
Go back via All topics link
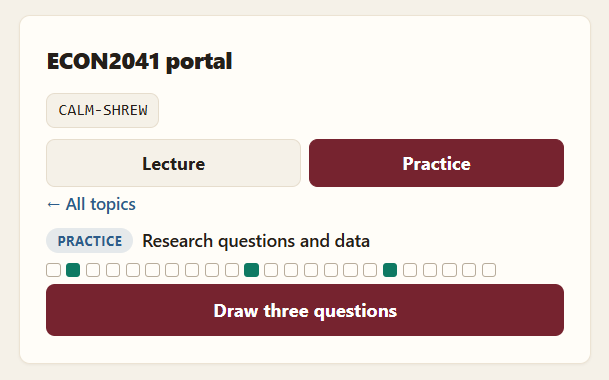click(91, 204)
